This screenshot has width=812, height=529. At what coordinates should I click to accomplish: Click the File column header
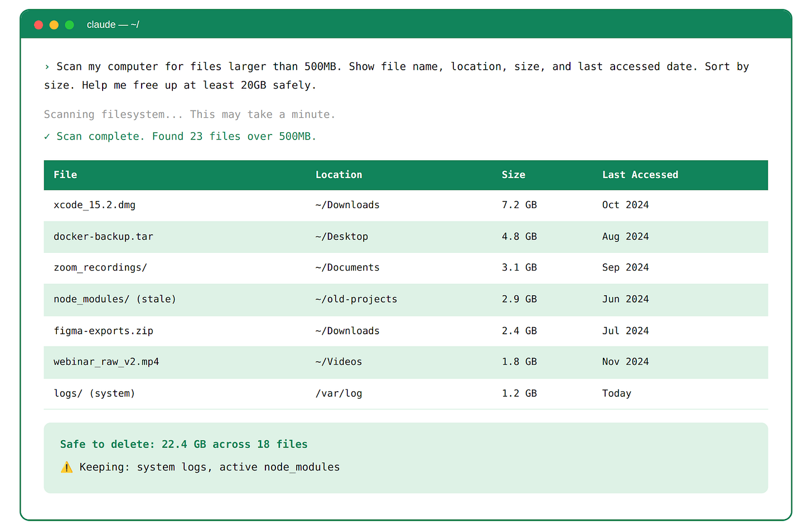pos(65,175)
